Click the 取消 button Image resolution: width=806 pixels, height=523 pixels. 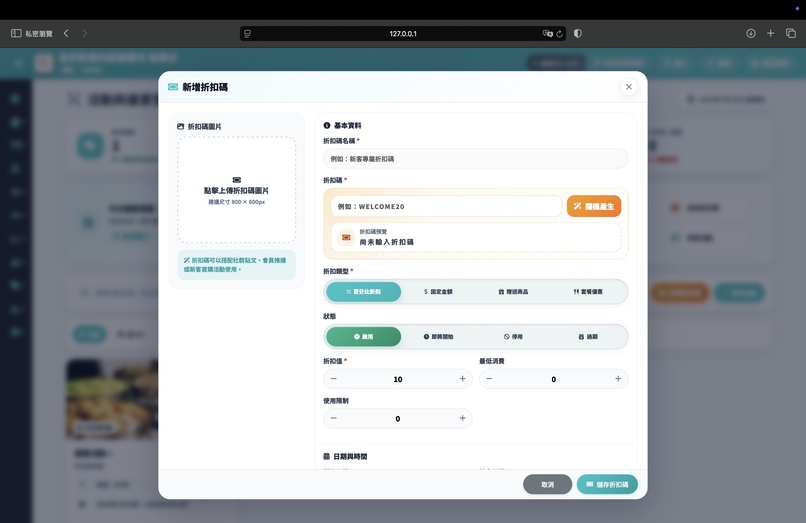point(547,484)
